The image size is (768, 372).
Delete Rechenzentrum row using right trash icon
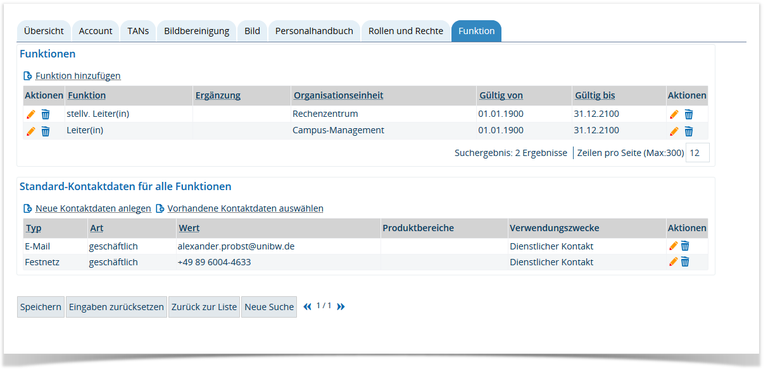point(688,115)
